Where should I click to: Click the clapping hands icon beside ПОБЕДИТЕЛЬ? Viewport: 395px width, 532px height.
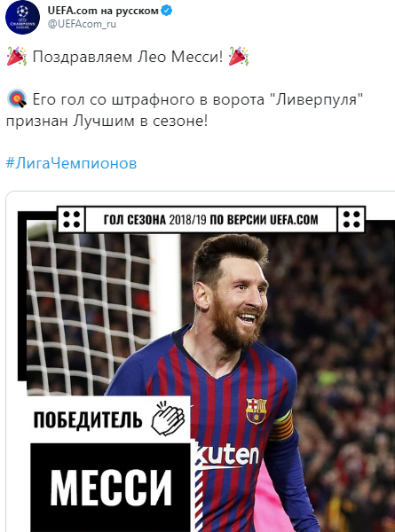coord(168,419)
